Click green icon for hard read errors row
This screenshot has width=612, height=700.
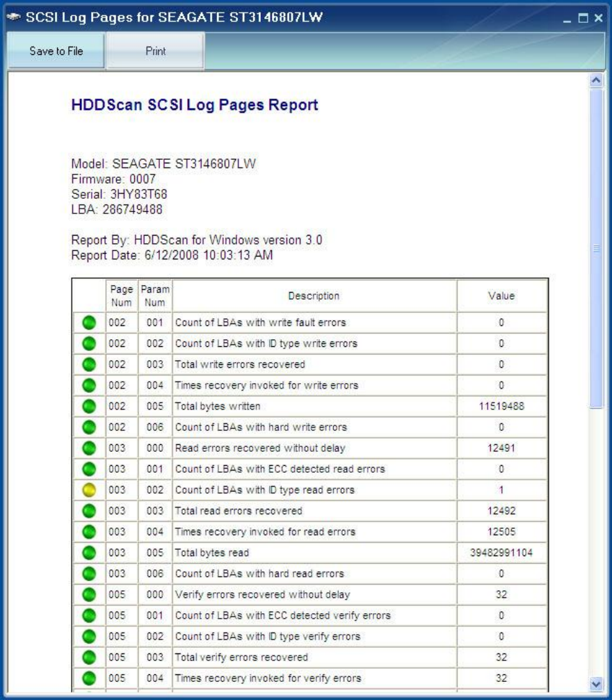click(x=89, y=573)
